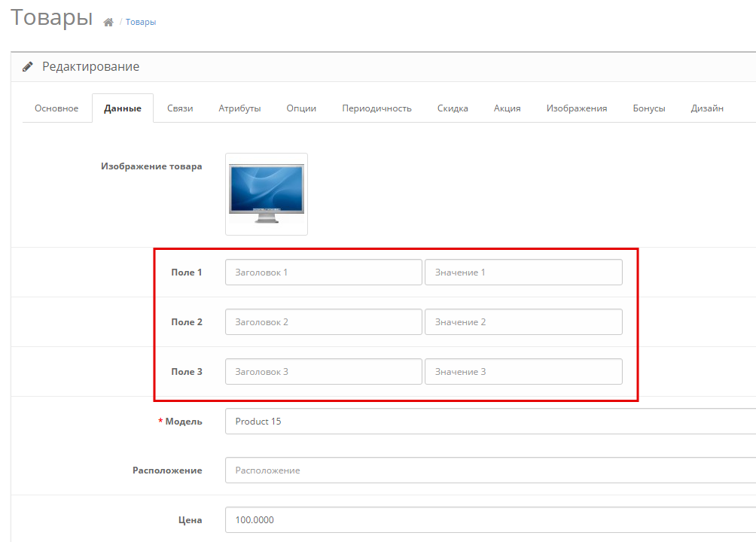Image resolution: width=756 pixels, height=542 pixels.
Task: Select the Акция tab
Action: (508, 108)
